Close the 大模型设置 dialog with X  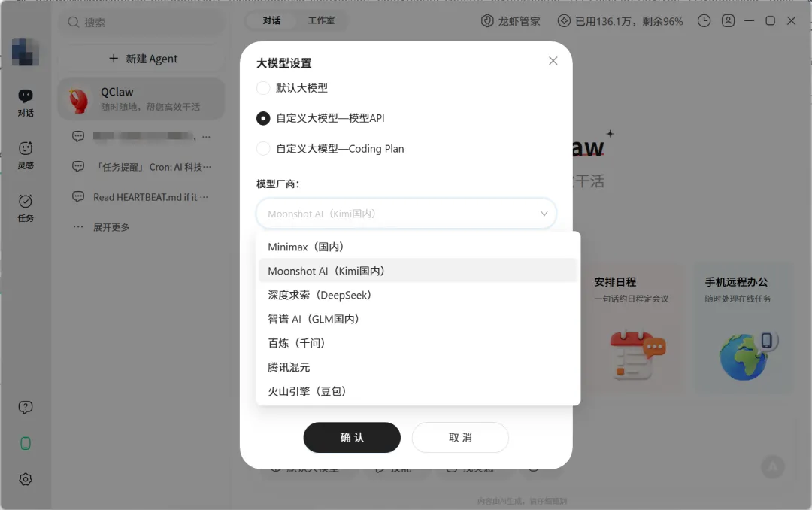tap(553, 61)
